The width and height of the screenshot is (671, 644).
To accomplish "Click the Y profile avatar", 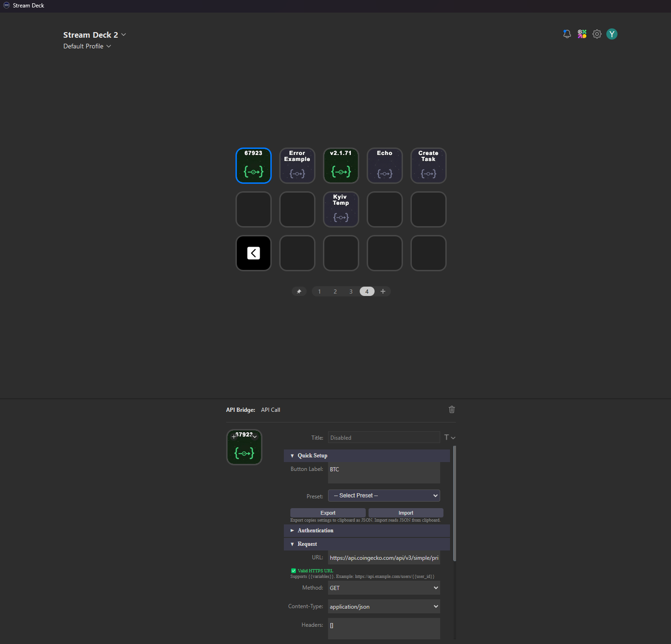I will 611,34.
